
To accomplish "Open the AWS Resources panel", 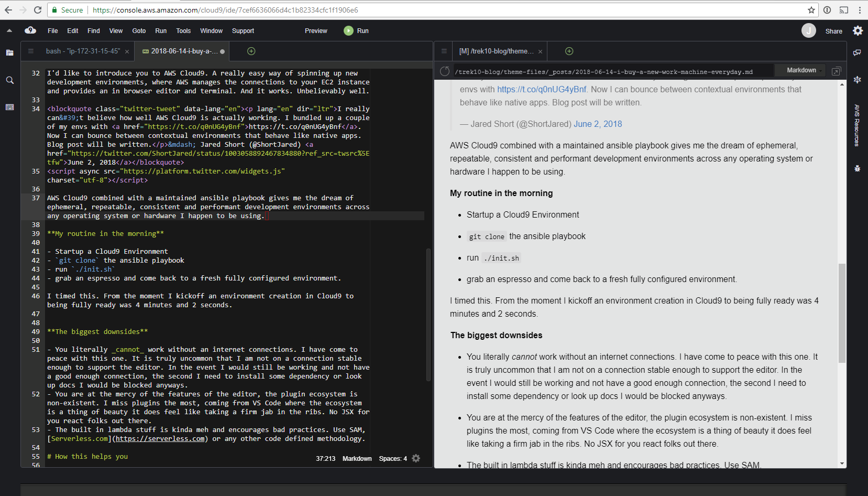I will coord(857,125).
